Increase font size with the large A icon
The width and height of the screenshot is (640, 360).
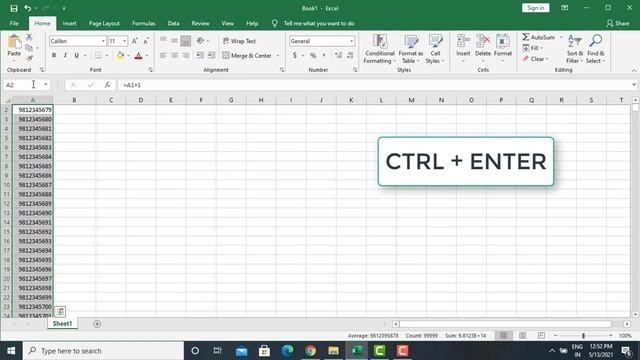(x=135, y=41)
